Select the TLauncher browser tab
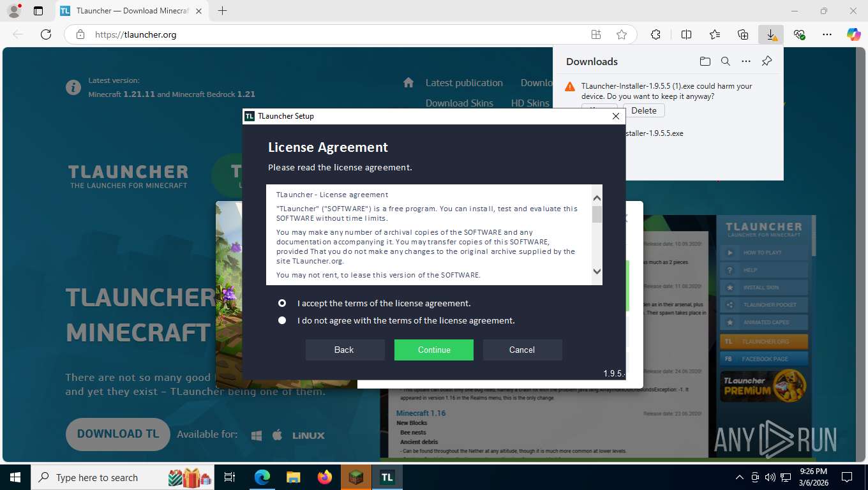 (133, 11)
